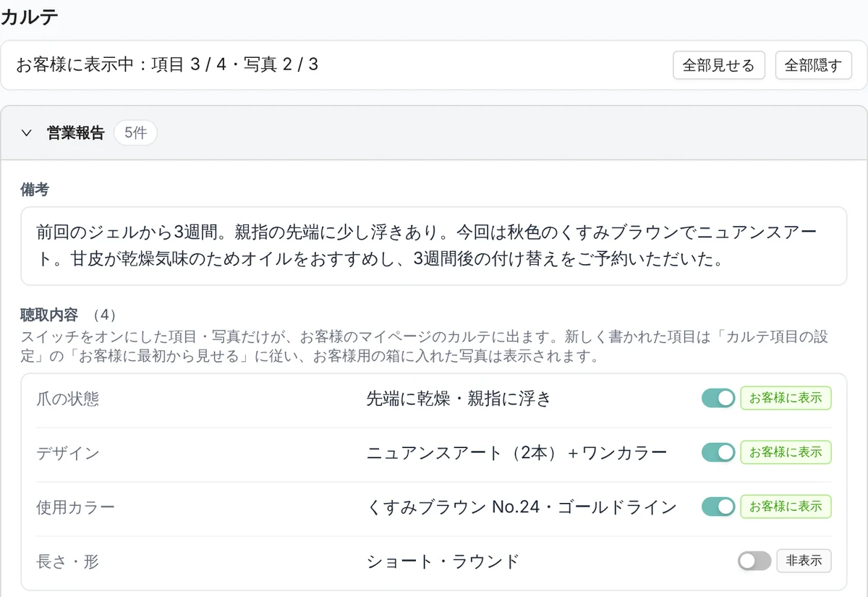Click the お客様に表示中 status summary text

tap(167, 65)
